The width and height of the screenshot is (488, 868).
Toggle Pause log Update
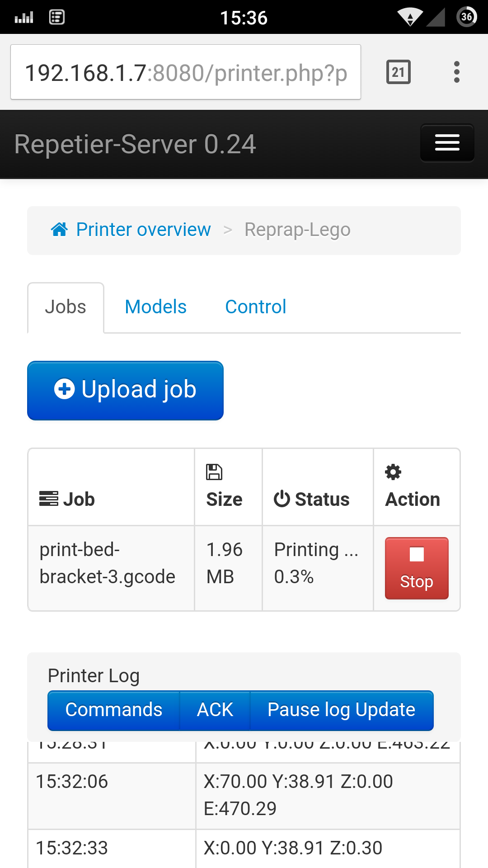(x=341, y=710)
